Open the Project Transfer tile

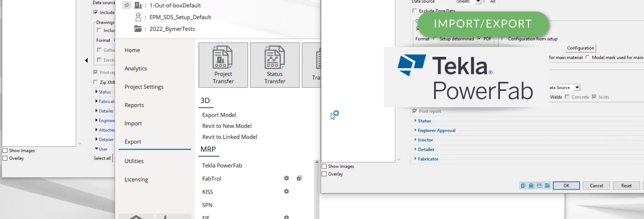(x=223, y=65)
